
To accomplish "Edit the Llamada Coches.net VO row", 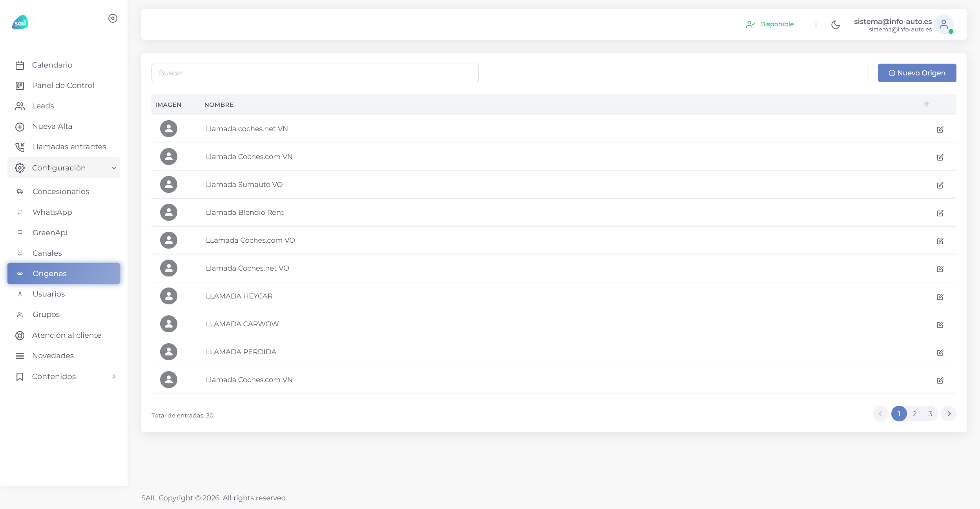I will (x=940, y=269).
